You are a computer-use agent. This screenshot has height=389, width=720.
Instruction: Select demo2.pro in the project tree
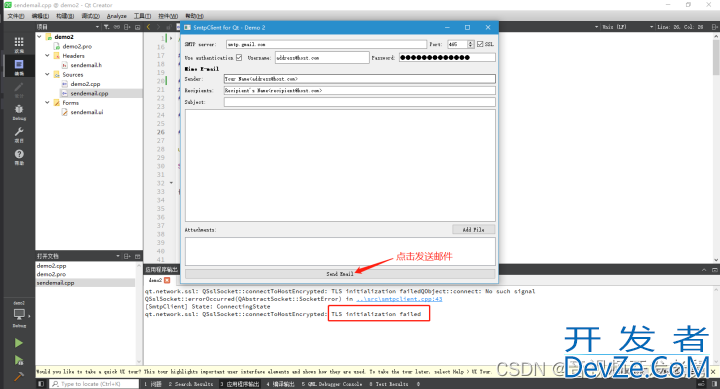(x=77, y=46)
